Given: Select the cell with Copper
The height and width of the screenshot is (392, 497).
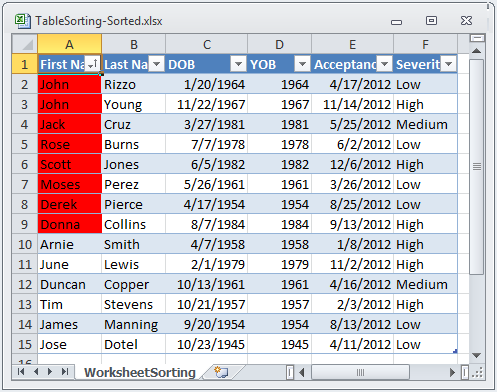Looking at the screenshot, I should (134, 284).
